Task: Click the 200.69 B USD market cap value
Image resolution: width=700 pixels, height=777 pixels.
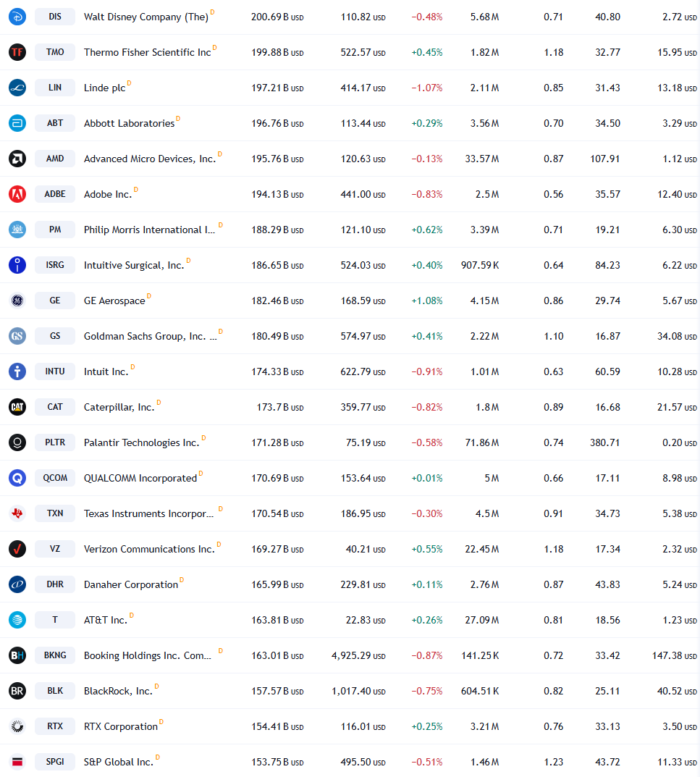Action: point(277,17)
